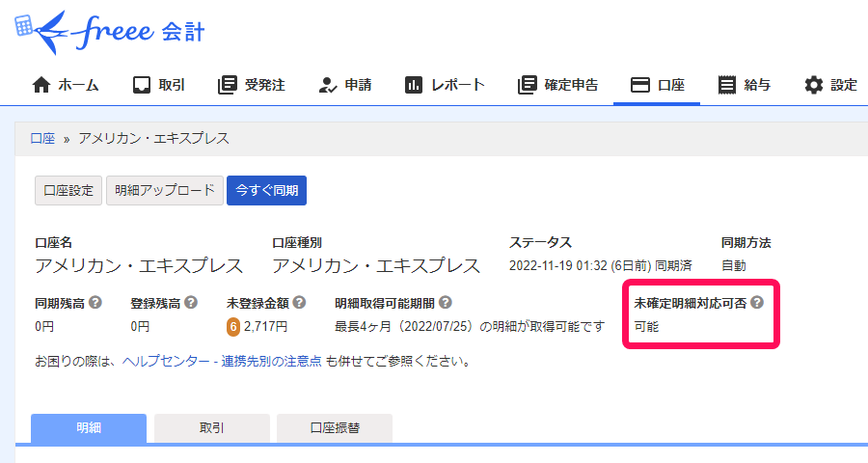Open the ホーム menu
The image size is (868, 463).
[x=66, y=85]
